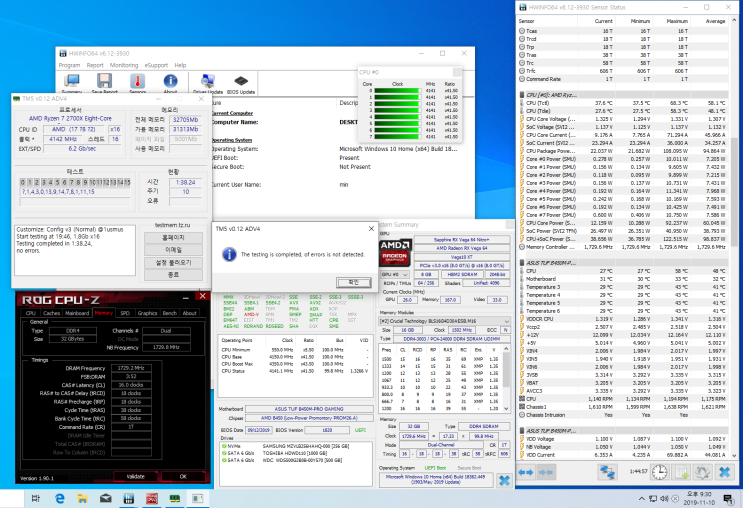Click 종료 button in TM5 window

pos(173,274)
